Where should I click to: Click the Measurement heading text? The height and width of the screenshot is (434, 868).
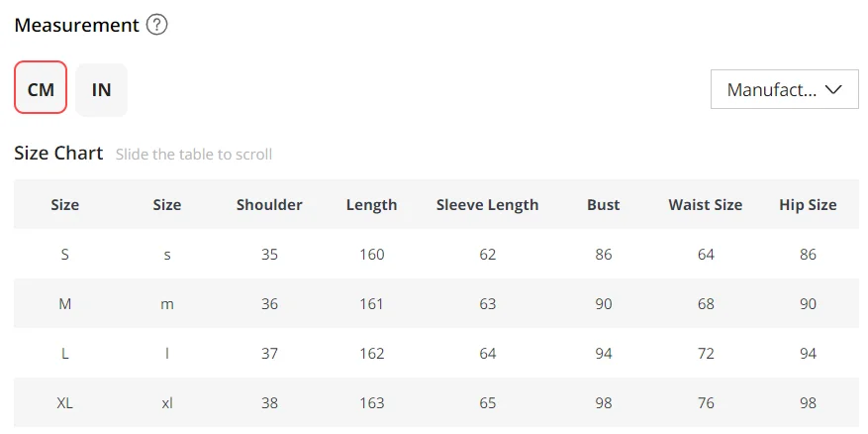click(76, 26)
